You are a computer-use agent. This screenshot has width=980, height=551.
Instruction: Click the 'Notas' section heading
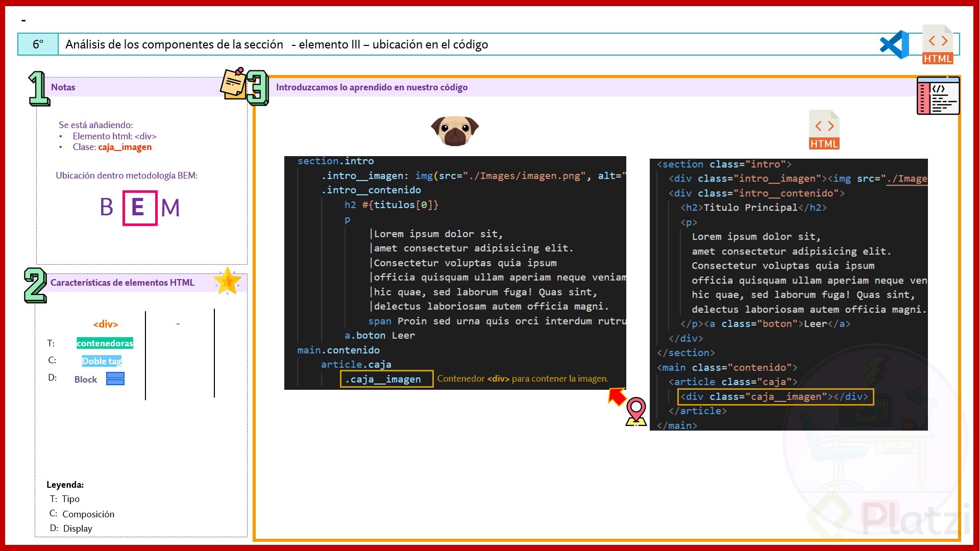pyautogui.click(x=63, y=87)
